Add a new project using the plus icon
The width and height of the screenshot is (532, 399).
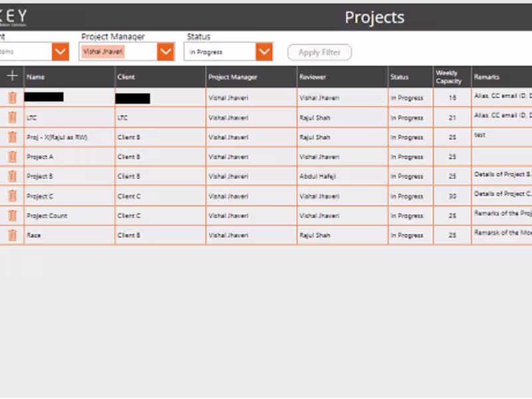(x=11, y=76)
